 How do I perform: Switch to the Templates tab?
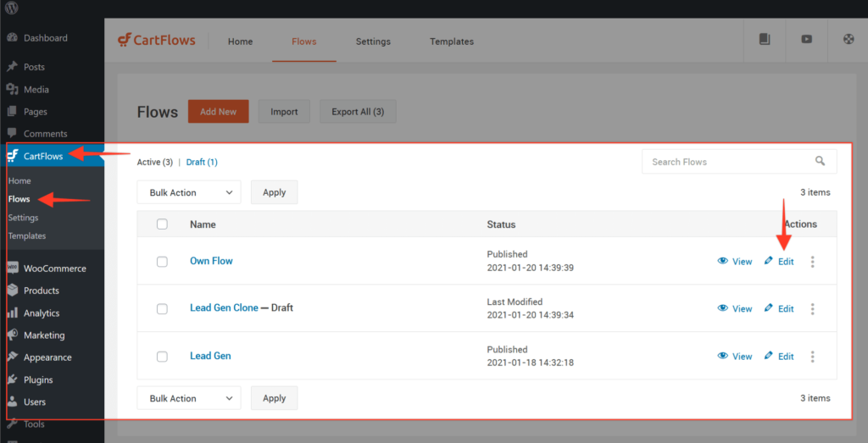point(451,42)
